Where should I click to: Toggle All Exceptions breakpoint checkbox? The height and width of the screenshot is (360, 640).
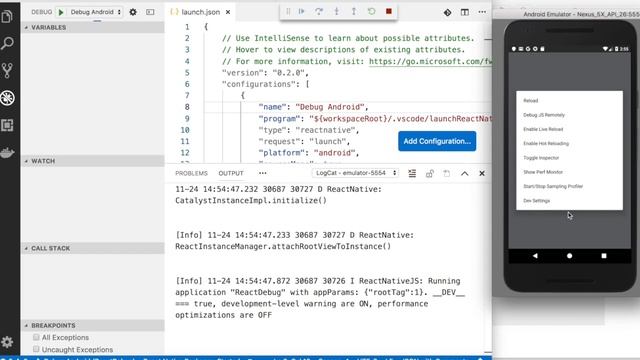click(x=36, y=337)
